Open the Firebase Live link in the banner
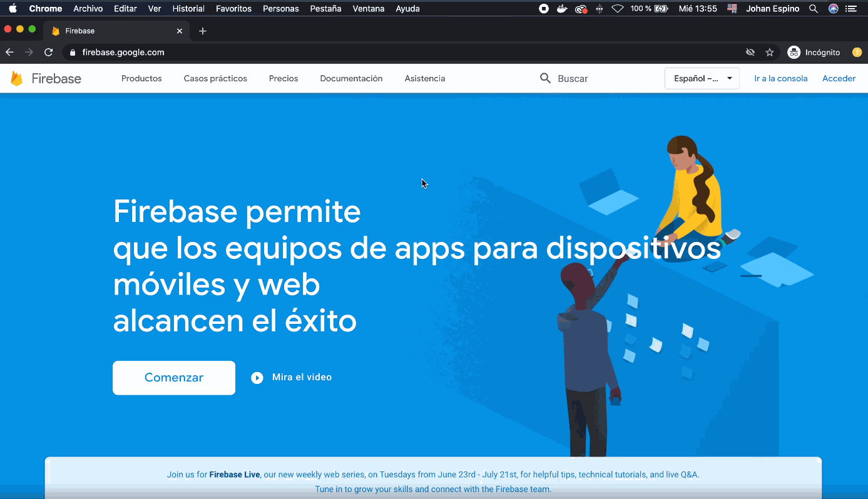Viewport: 868px width, 499px height. [234, 474]
